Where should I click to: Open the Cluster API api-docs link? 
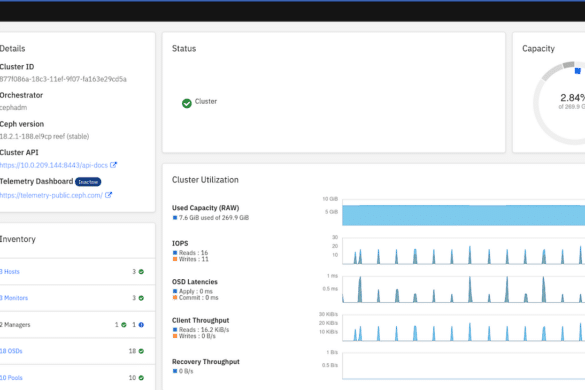54,165
